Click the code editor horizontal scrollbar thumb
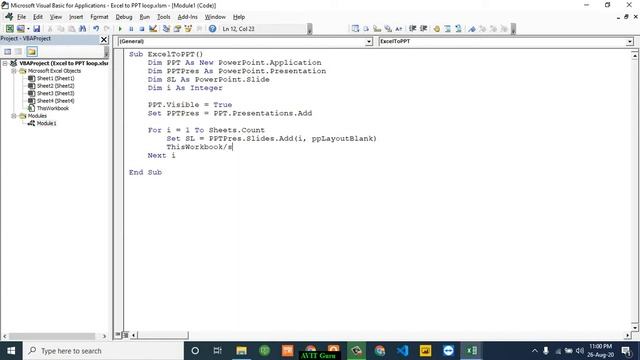Screen dimensions: 640x360 point(163,335)
